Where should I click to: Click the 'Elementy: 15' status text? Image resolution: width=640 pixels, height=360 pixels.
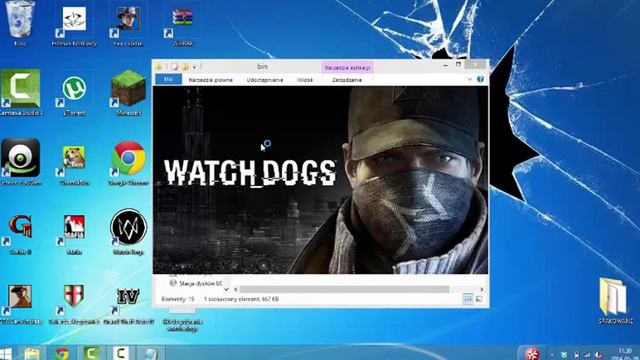[x=178, y=299]
